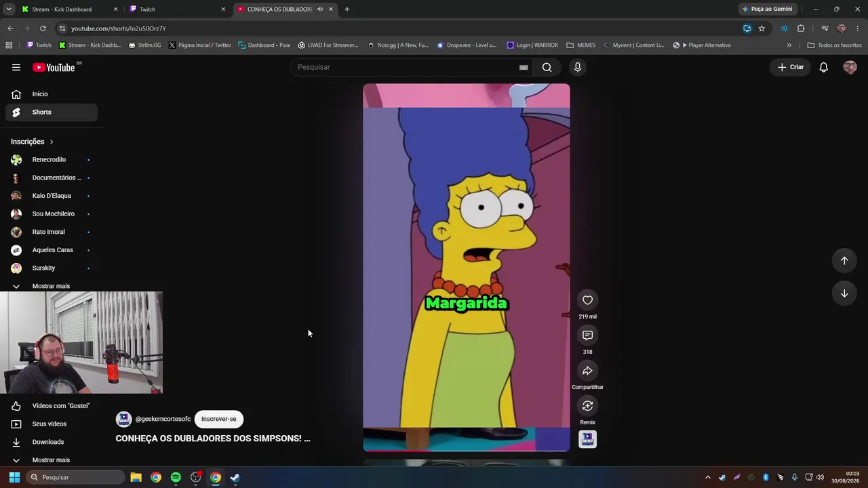Open Downloads in the sidebar

(52, 442)
